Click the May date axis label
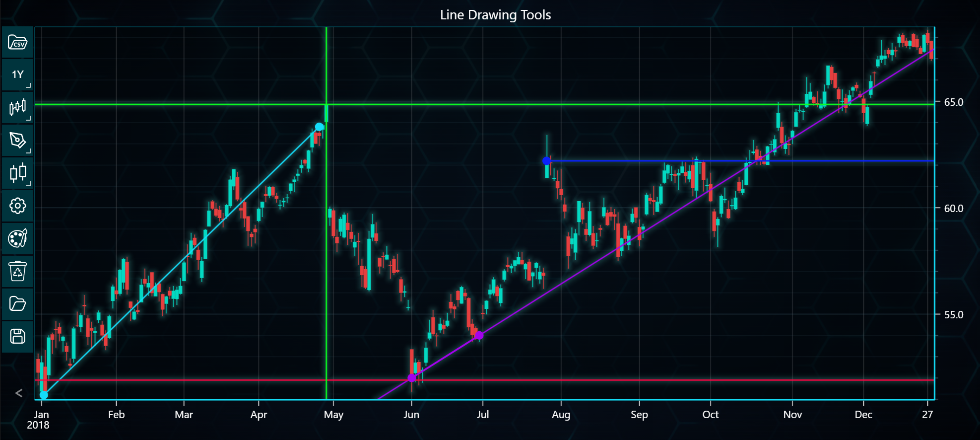The width and height of the screenshot is (980, 440). point(333,415)
